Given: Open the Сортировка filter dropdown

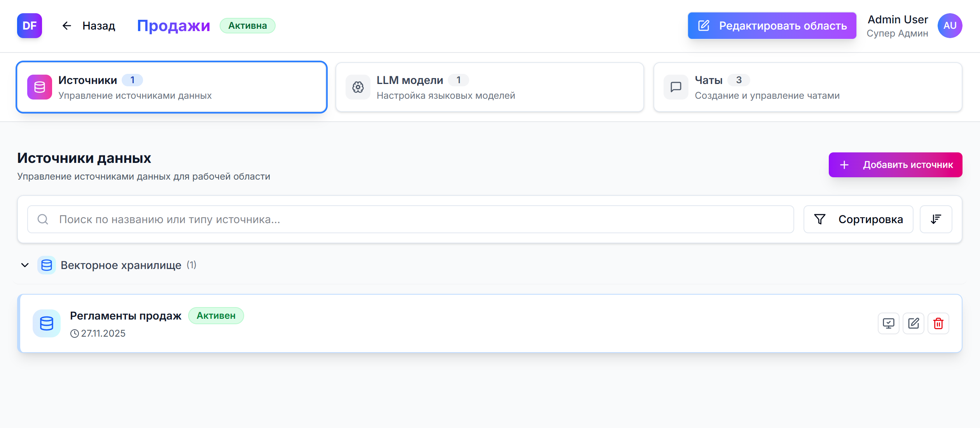Looking at the screenshot, I should (x=858, y=219).
